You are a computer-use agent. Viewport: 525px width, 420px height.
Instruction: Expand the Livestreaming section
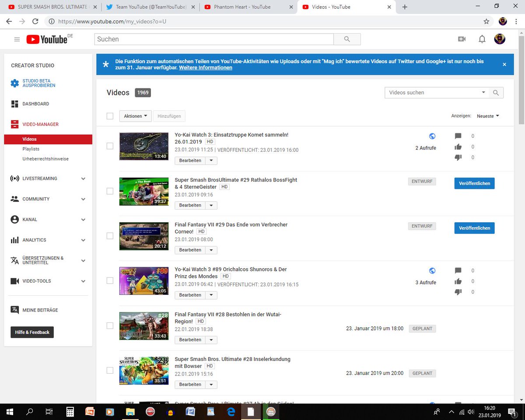[83, 178]
